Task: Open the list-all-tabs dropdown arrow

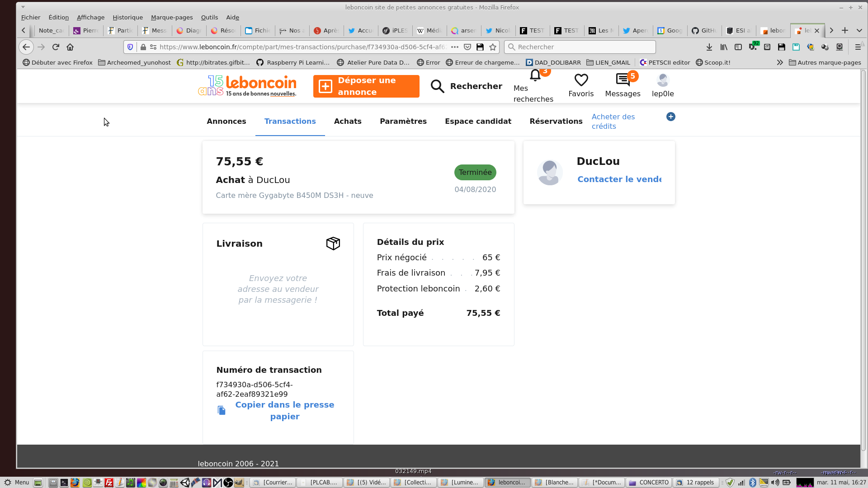Action: [859, 30]
